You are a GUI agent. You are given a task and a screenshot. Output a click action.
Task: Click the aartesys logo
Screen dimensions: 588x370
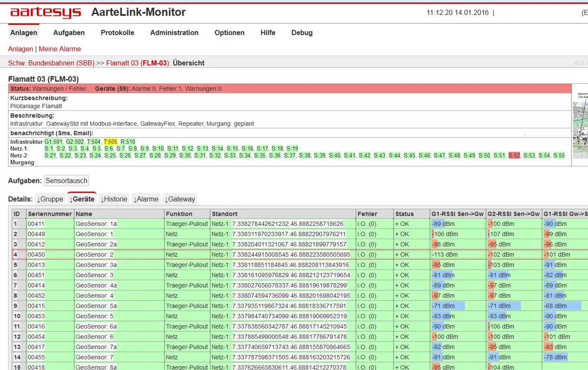[46, 12]
